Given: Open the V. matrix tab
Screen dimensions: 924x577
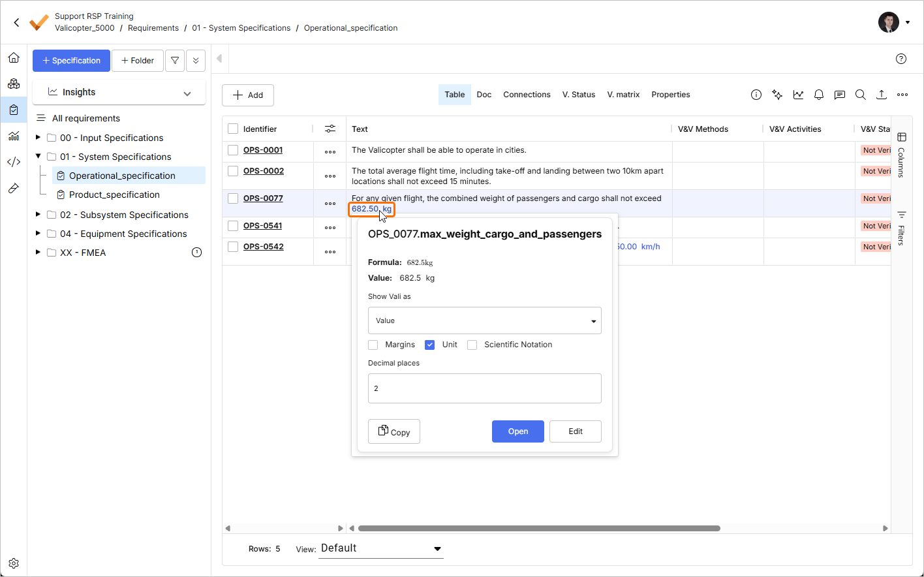Looking at the screenshot, I should [x=623, y=94].
